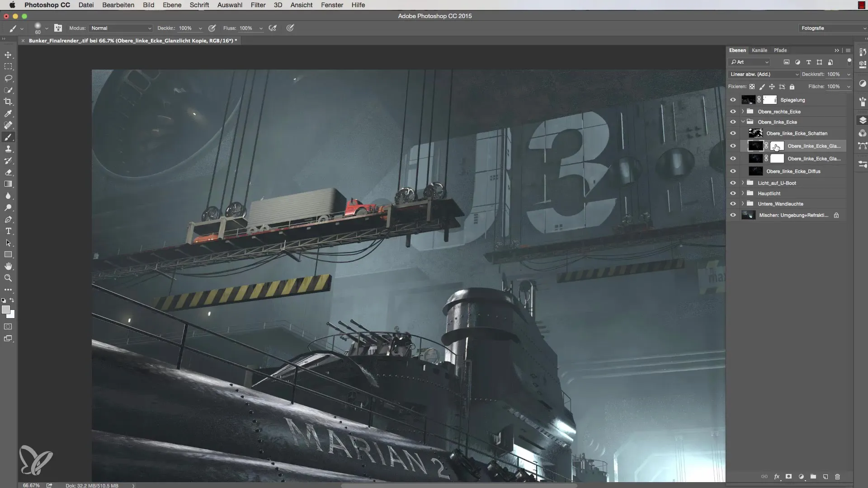
Task: Expand the Obere_rechte_Ecke group
Action: click(x=743, y=112)
